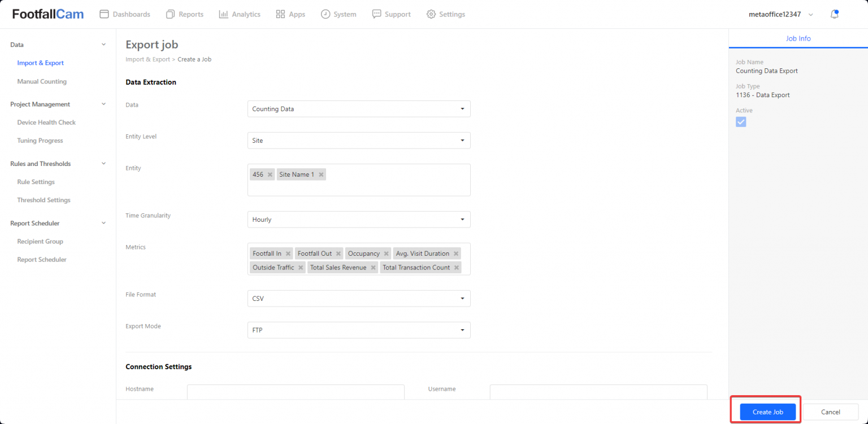Click the Create Job button
The image size is (868, 424).
767,412
